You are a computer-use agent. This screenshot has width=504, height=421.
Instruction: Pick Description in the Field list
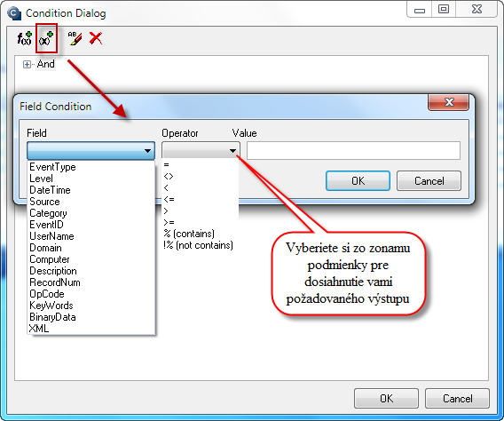click(91, 271)
